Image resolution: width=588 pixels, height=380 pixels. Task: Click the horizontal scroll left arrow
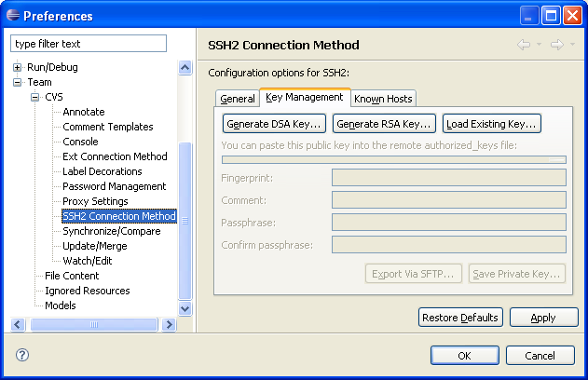tap(18, 324)
